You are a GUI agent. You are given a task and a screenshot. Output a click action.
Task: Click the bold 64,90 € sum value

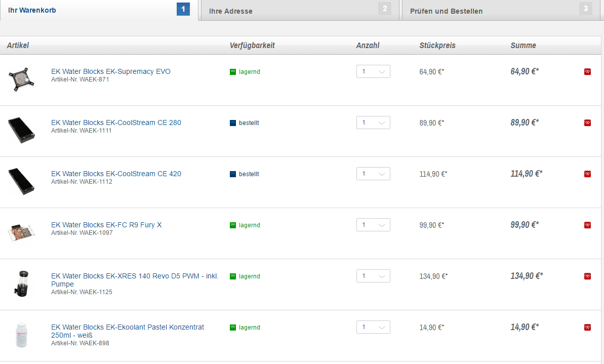tap(525, 71)
